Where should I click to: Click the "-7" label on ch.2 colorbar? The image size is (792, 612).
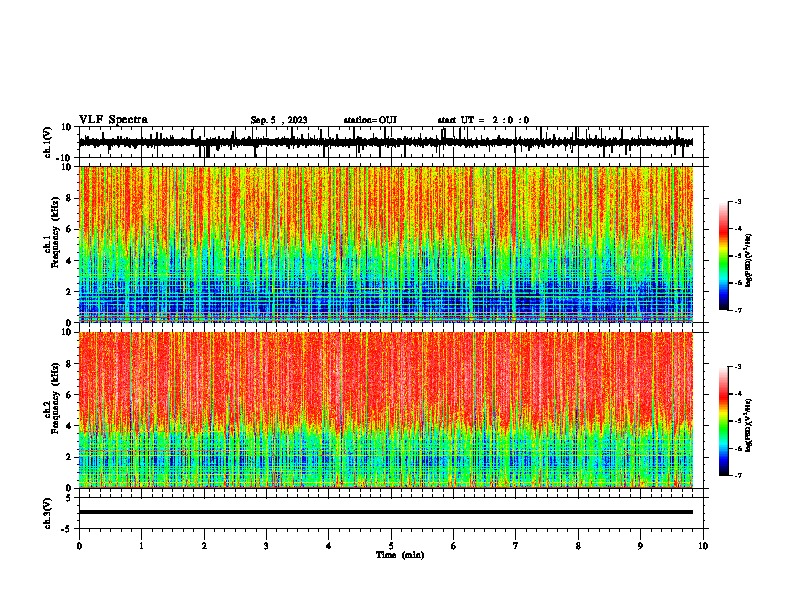coord(737,475)
